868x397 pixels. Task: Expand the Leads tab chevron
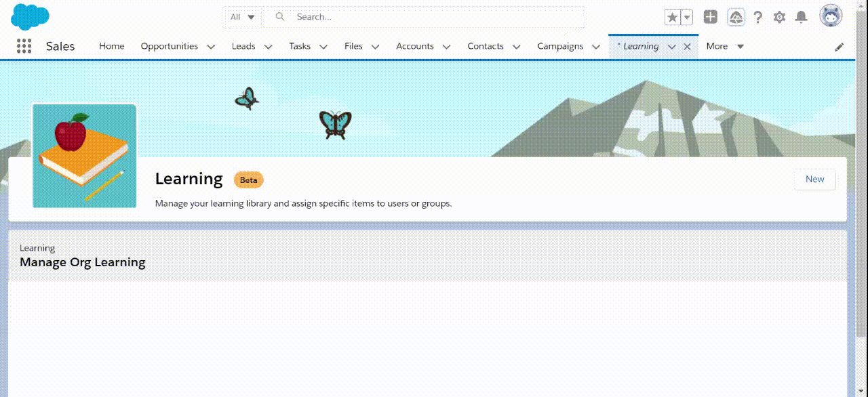pyautogui.click(x=268, y=47)
